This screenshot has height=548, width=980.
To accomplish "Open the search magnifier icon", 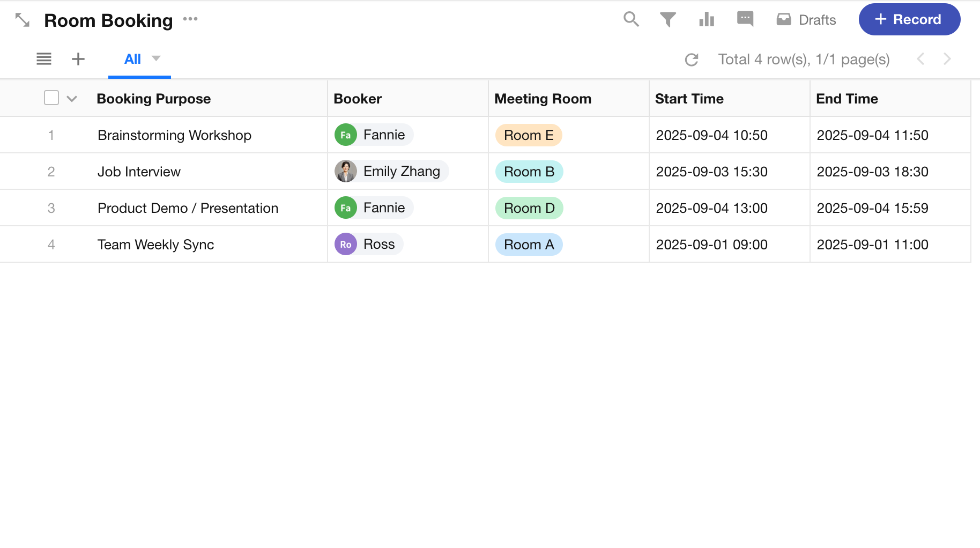I will tap(631, 19).
